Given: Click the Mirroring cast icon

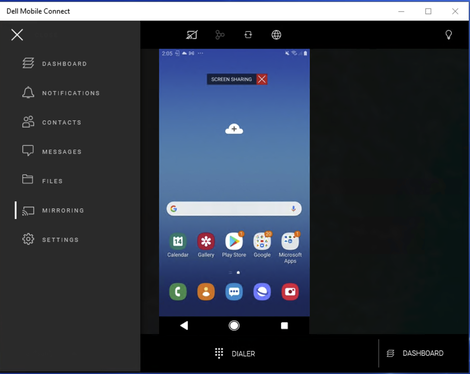Looking at the screenshot, I should pyautogui.click(x=28, y=211).
